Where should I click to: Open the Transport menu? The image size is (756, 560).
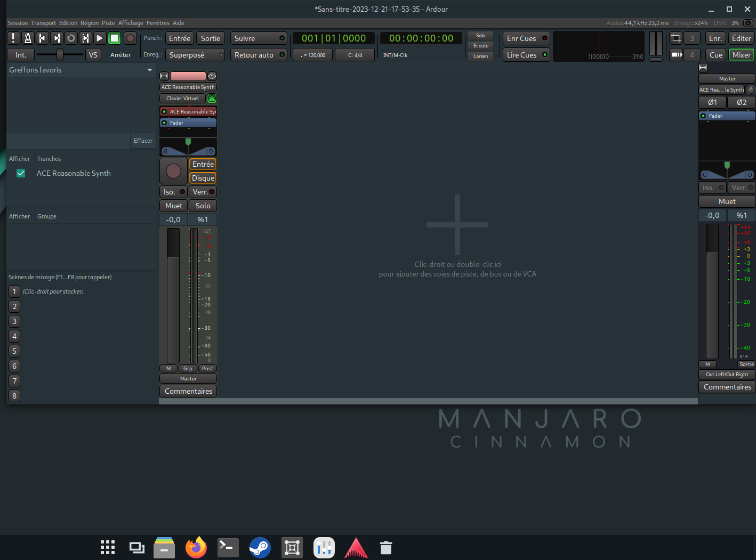pyautogui.click(x=43, y=23)
